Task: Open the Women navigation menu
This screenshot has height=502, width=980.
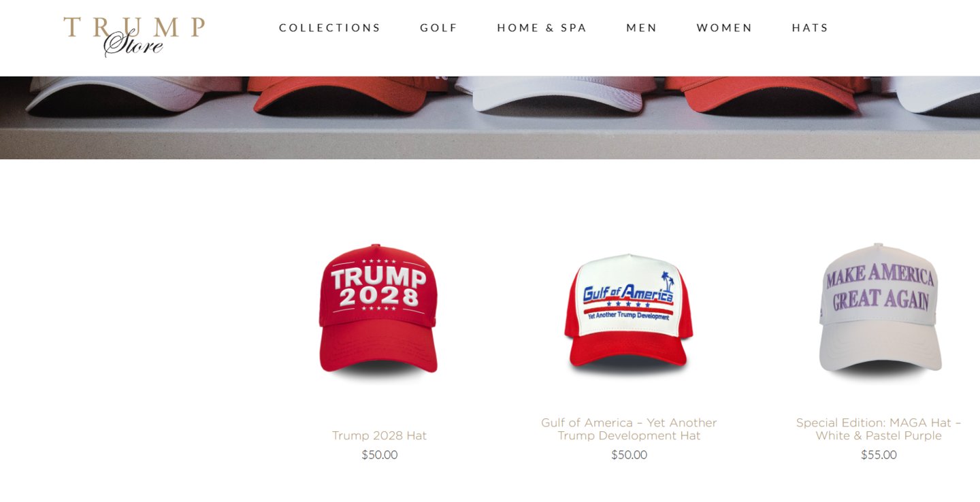Action: (x=725, y=28)
